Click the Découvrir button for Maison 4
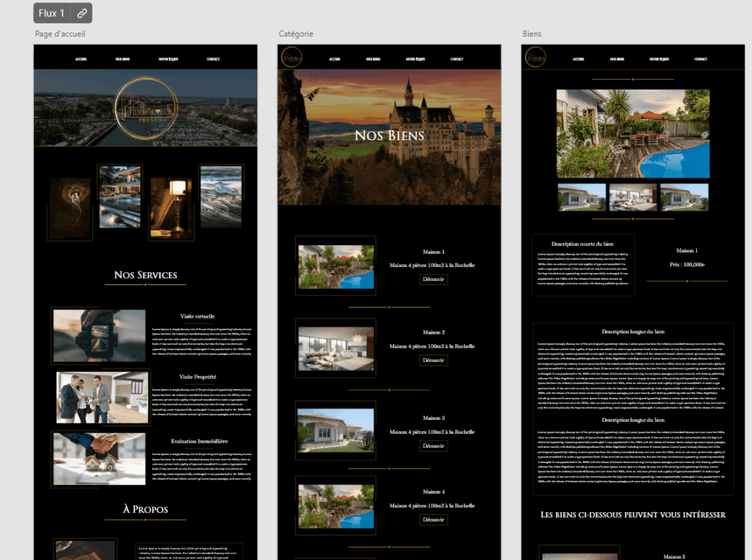 [433, 520]
